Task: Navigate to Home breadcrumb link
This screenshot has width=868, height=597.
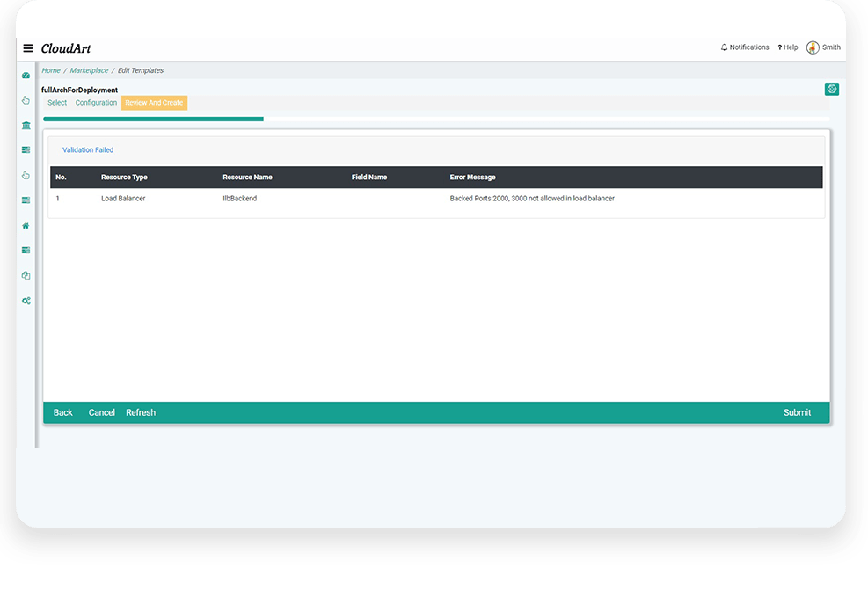Action: pos(51,70)
